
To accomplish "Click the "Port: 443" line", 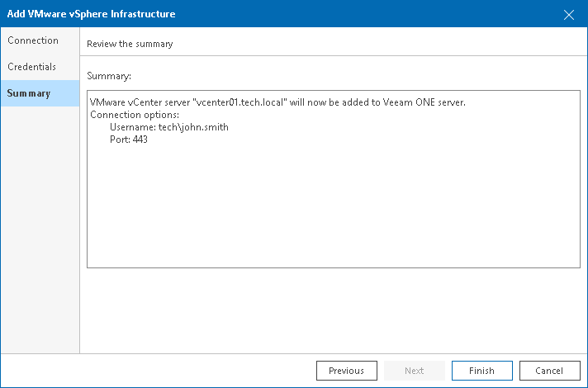I will [x=128, y=140].
